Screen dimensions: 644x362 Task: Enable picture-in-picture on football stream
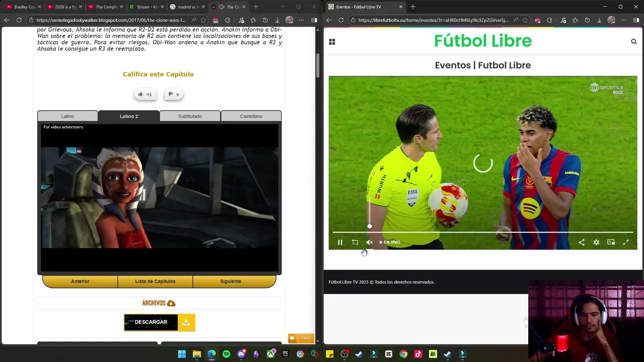click(611, 242)
